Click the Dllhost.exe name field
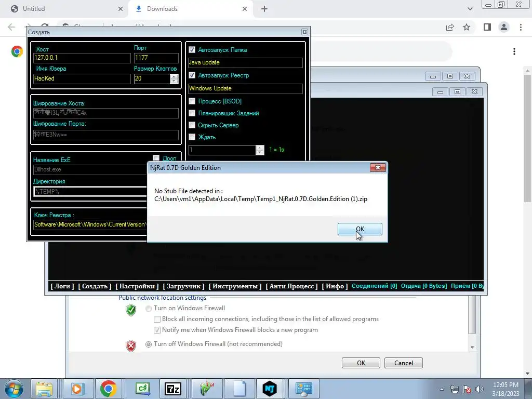532x399 pixels. click(90, 170)
